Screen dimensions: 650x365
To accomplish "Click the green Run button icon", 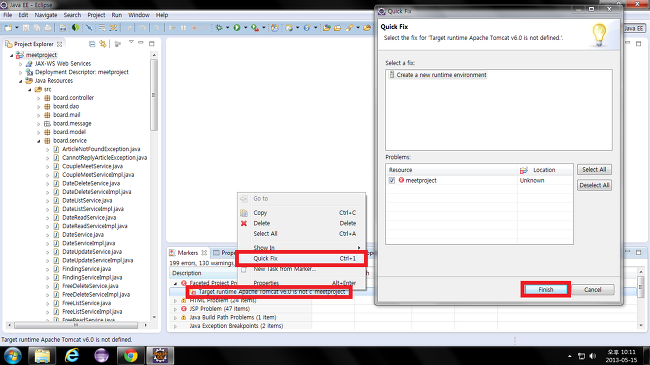I will [x=237, y=28].
